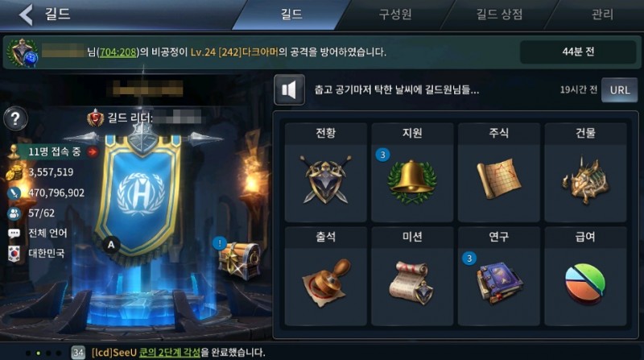The height and width of the screenshot is (360, 644).
Task: Open the 주식 map scroll icon
Action: click(x=498, y=178)
